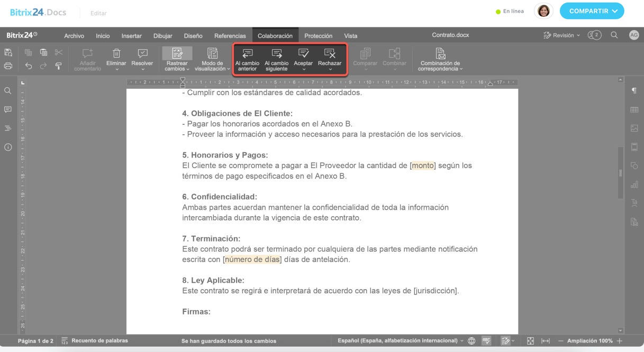Image resolution: width=644 pixels, height=352 pixels.
Task: Open the search magnifier in left sidebar
Action: pyautogui.click(x=8, y=91)
